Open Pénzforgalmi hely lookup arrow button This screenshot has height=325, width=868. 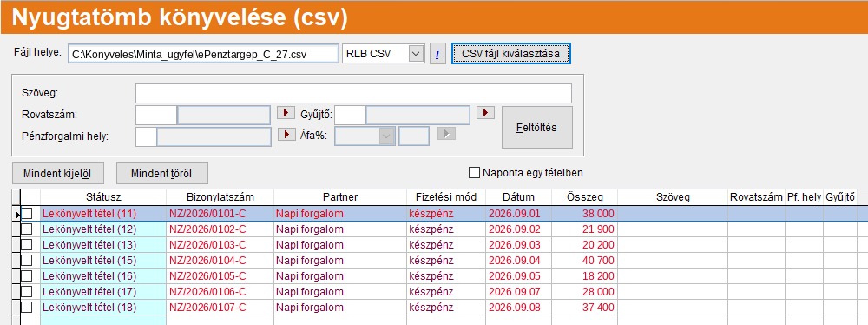pos(286,134)
